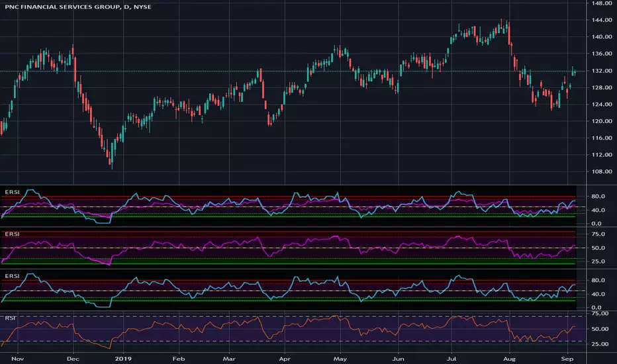Viewport: 617px width, 364px height.
Task: Click the 116.00 price axis label
Action: [602, 138]
